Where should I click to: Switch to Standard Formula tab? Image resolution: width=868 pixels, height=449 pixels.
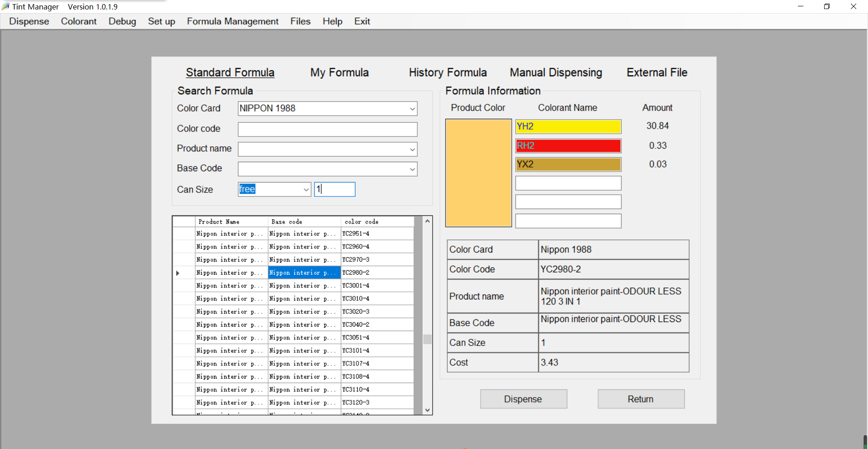pyautogui.click(x=230, y=73)
